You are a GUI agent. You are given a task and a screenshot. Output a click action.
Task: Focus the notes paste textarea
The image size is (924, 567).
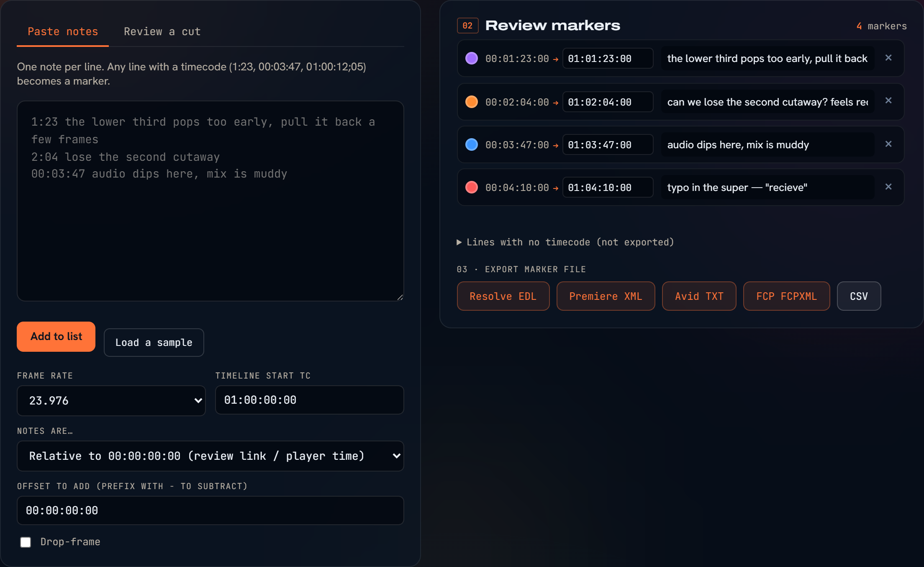click(210, 201)
